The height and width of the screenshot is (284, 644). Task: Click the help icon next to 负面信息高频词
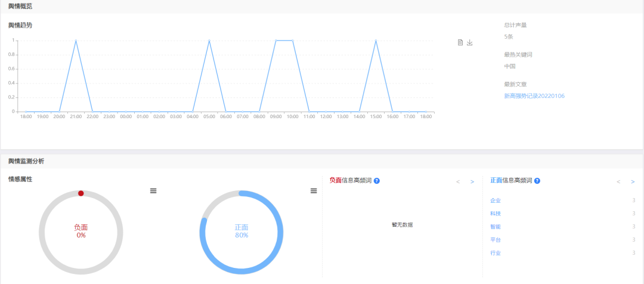point(377,181)
